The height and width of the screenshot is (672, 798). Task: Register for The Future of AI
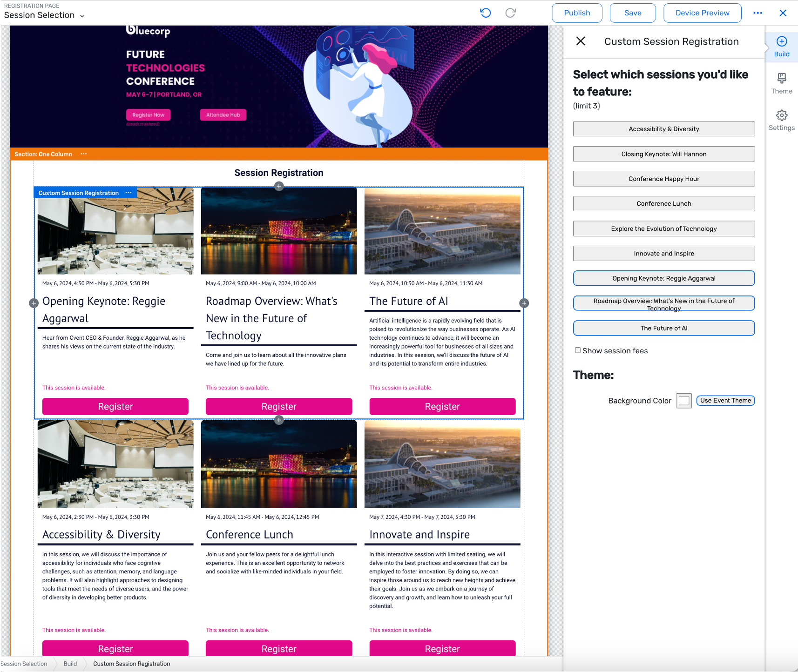pyautogui.click(x=442, y=406)
